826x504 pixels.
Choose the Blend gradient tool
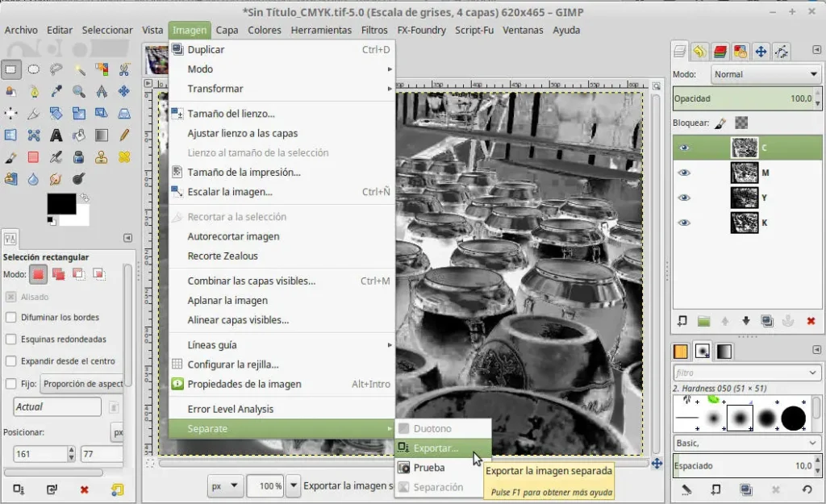(x=102, y=135)
